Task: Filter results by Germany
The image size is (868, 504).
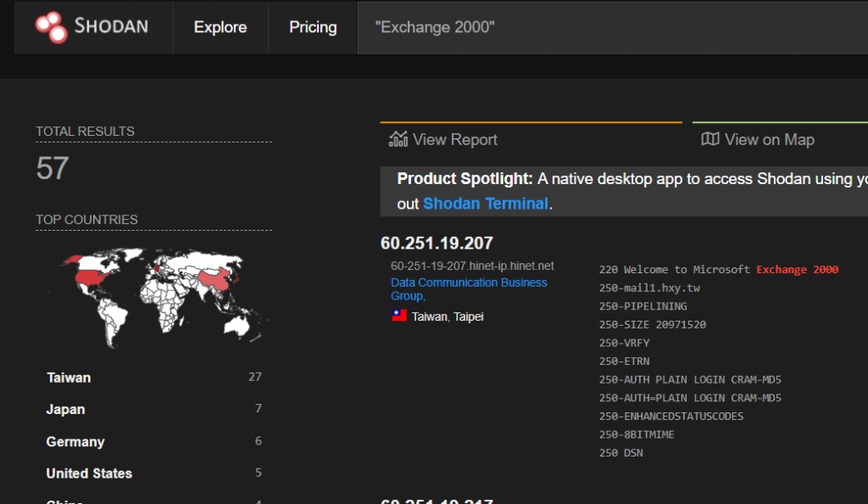Action: point(75,442)
